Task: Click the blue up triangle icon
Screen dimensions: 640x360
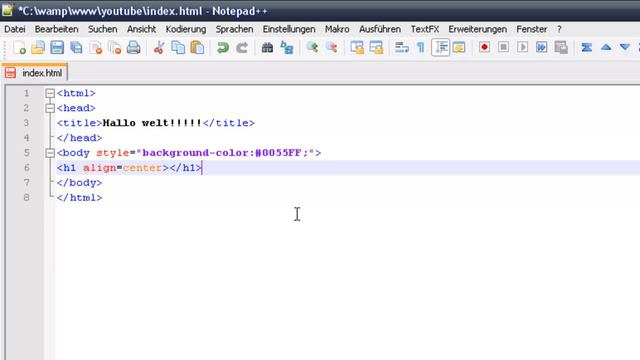Action: click(606, 47)
